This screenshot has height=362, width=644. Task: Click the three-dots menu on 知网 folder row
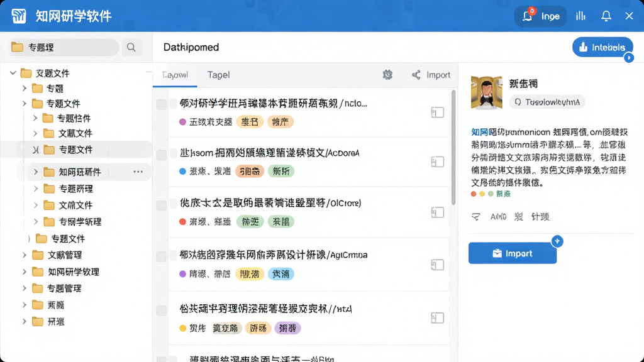[138, 172]
